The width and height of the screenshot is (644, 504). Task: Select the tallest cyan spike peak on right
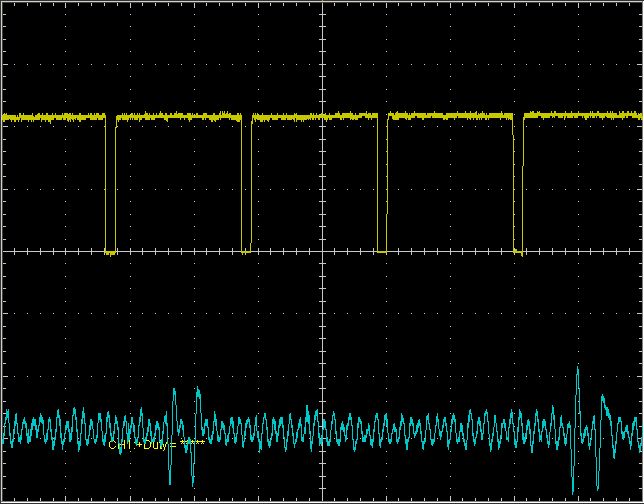coord(578,370)
